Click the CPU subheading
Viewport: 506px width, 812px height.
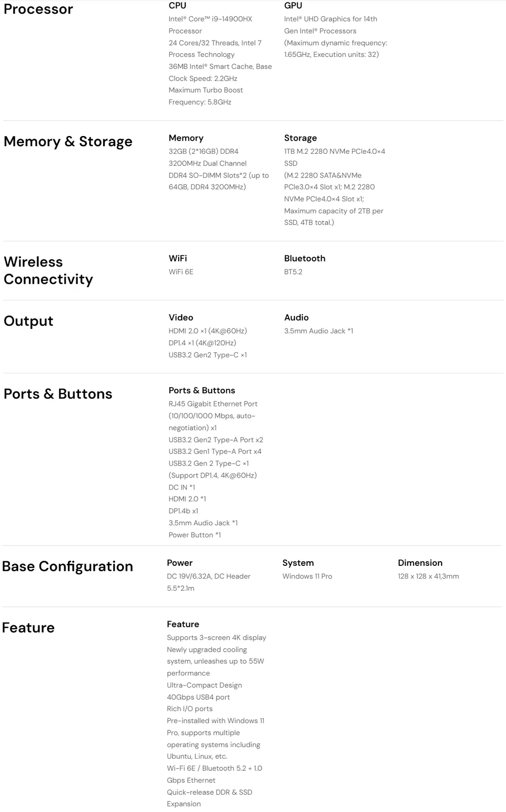(x=177, y=6)
